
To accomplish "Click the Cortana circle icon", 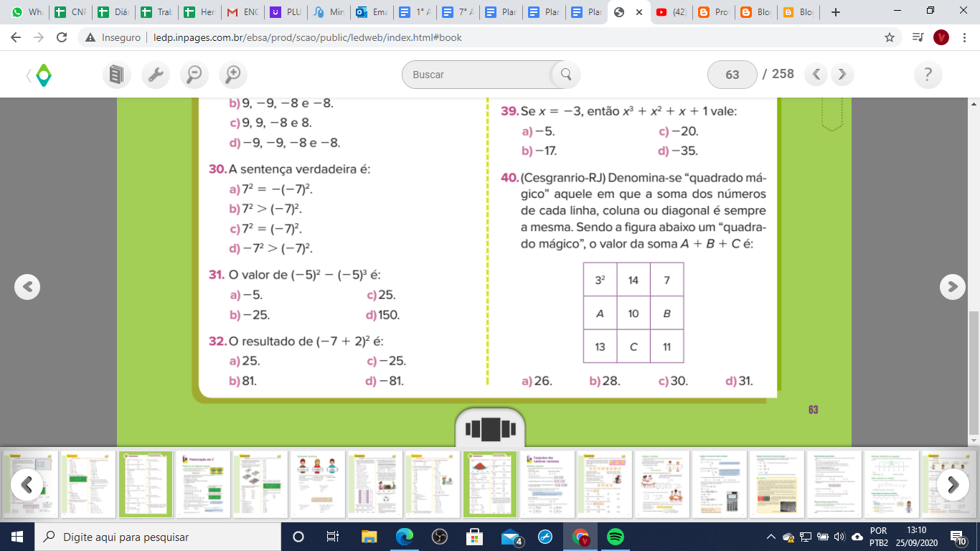I will [298, 537].
